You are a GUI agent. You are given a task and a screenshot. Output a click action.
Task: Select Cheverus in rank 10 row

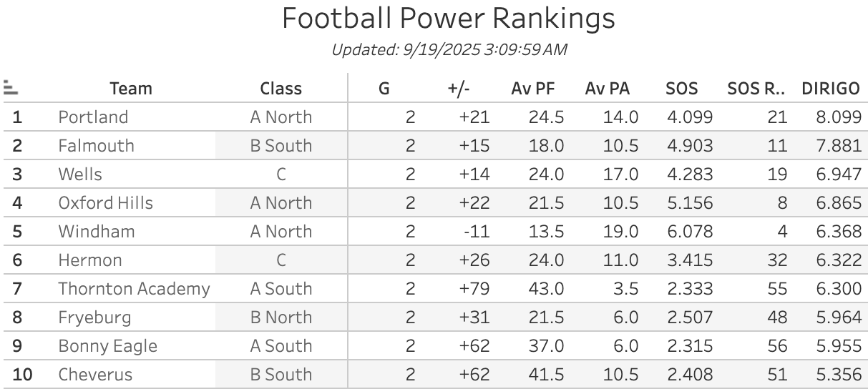point(95,375)
